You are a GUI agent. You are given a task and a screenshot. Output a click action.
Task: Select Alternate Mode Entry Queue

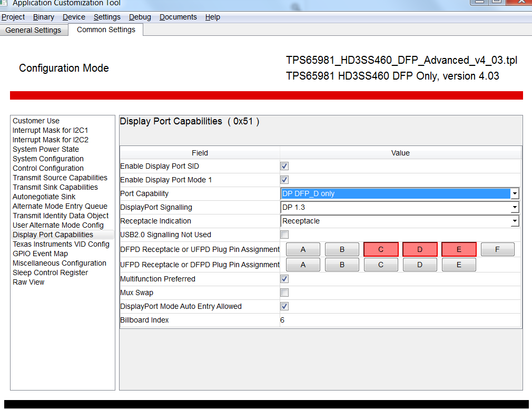[60, 207]
